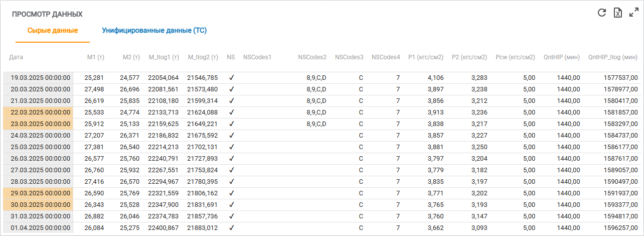Click the NS checkmark in the 25.03.2025 row
The width and height of the screenshot is (644, 236).
click(231, 147)
